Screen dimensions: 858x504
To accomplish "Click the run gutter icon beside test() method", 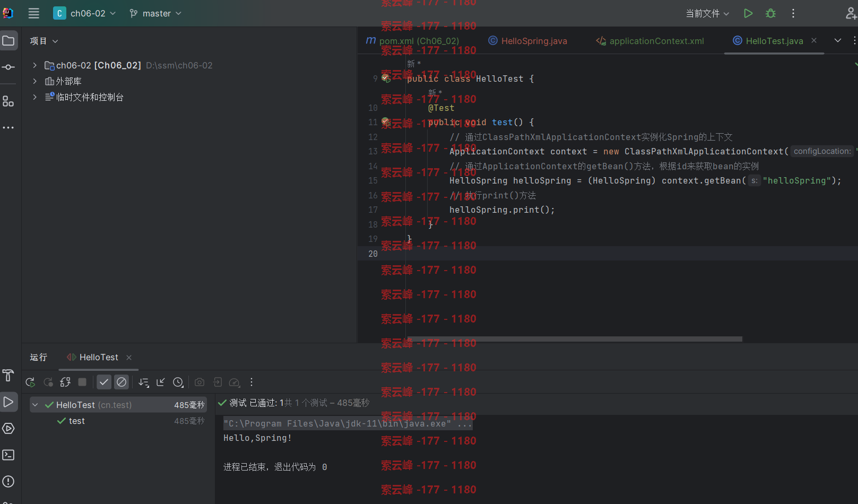I will (386, 122).
